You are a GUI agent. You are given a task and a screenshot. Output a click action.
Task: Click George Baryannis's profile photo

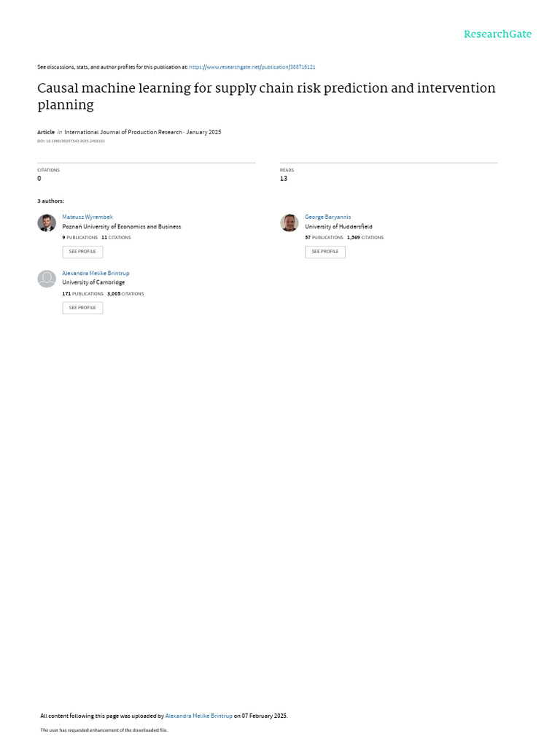click(x=289, y=223)
